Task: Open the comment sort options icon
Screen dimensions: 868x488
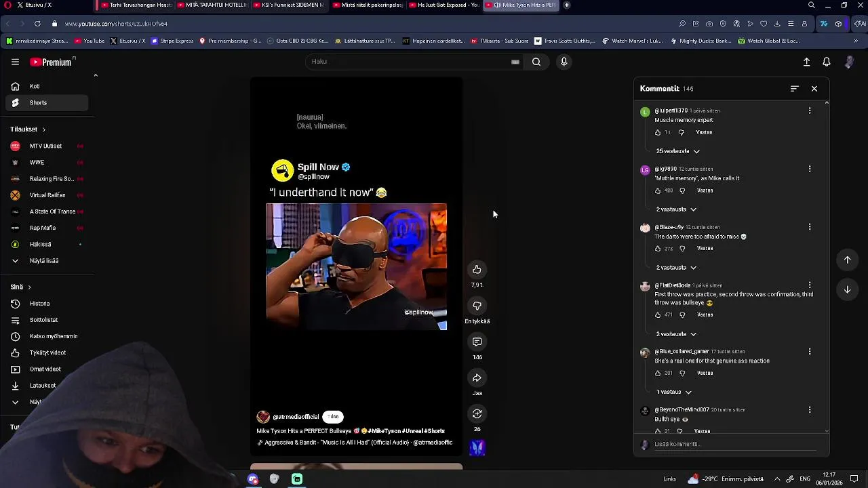Action: (795, 89)
